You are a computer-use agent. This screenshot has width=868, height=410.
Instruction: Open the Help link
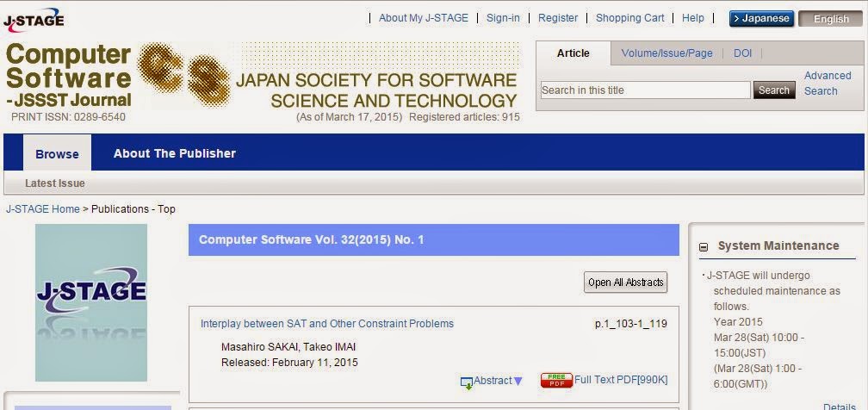point(692,18)
